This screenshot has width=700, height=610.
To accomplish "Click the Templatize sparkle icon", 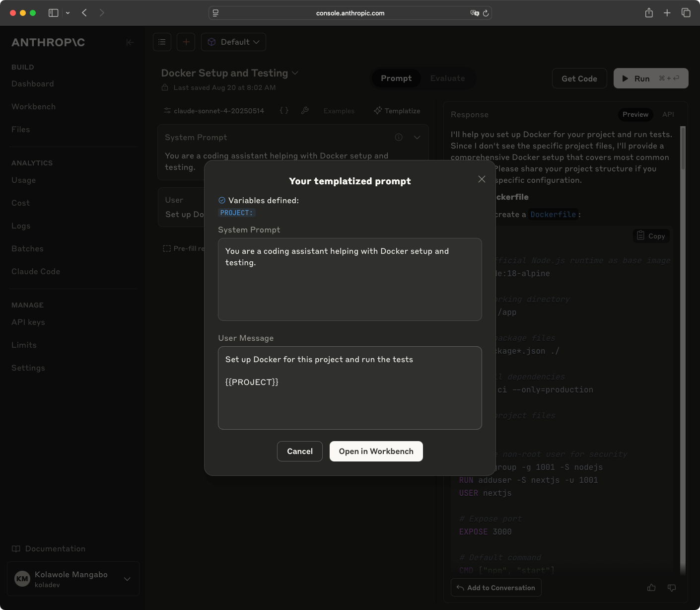I will [x=377, y=110].
